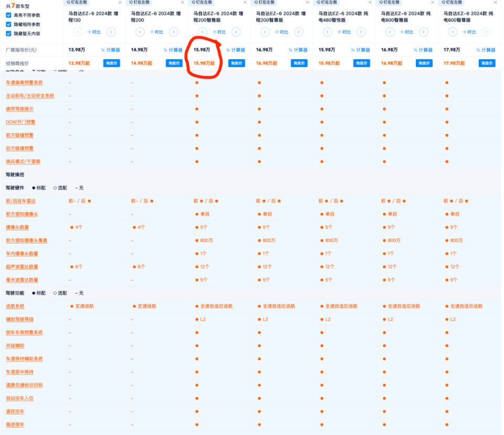Open DOW开门预警 parameter link
504x435 pixels.
tap(20, 122)
